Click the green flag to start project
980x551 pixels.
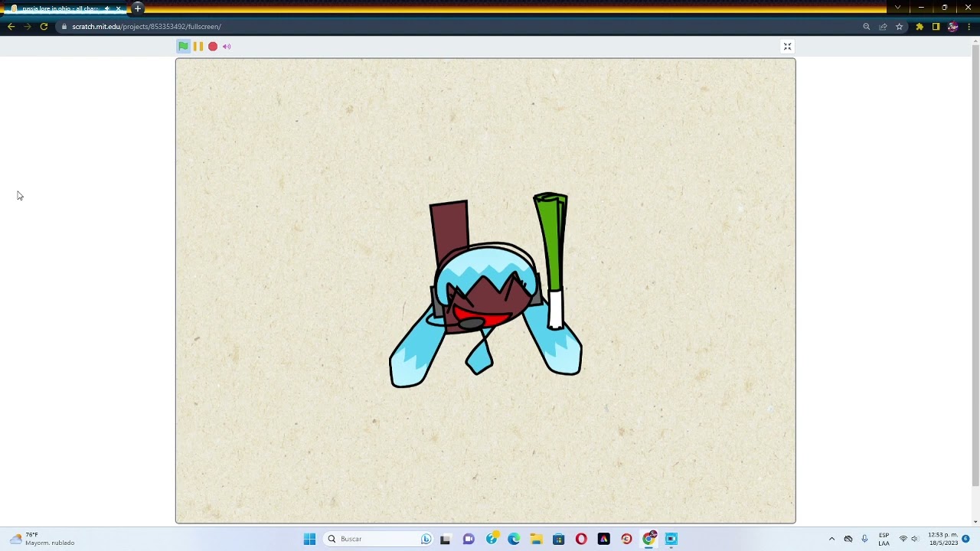click(x=183, y=47)
